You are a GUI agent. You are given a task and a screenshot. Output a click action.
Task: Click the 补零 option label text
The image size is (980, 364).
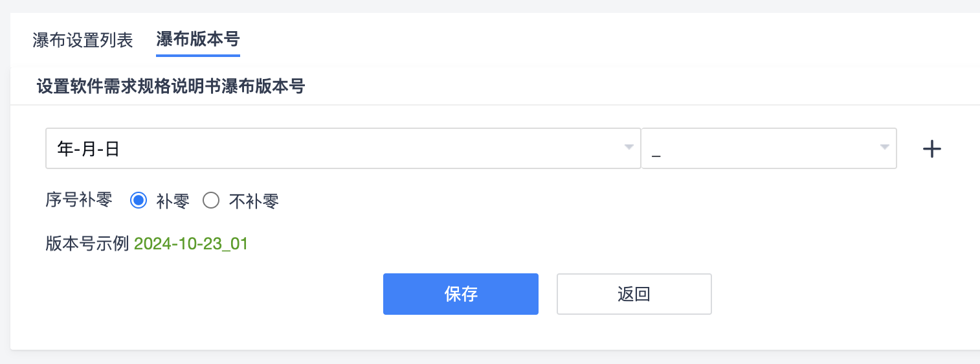(x=173, y=201)
